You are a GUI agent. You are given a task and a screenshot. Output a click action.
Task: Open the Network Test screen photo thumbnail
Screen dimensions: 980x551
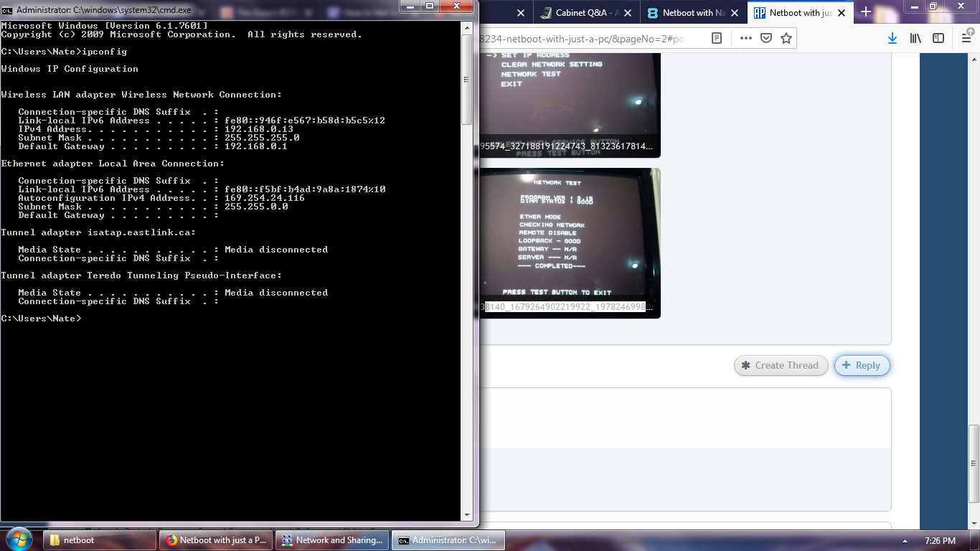[x=570, y=242]
